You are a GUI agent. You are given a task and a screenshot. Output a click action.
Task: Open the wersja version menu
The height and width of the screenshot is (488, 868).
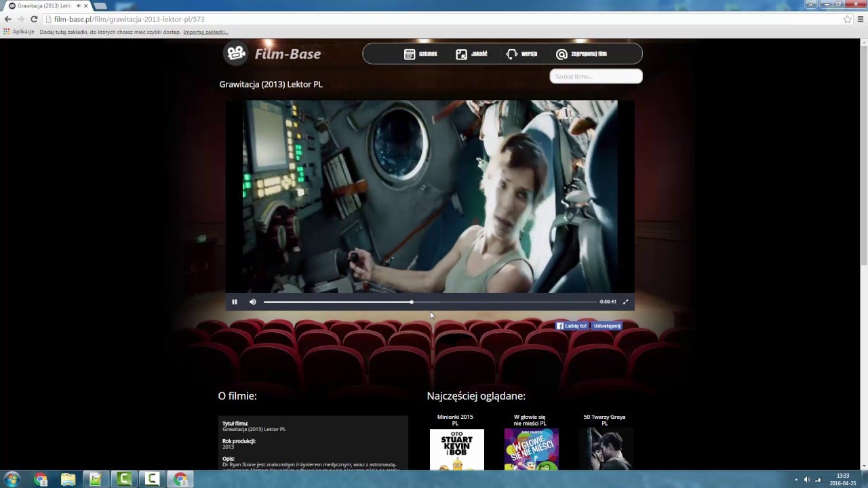point(521,54)
